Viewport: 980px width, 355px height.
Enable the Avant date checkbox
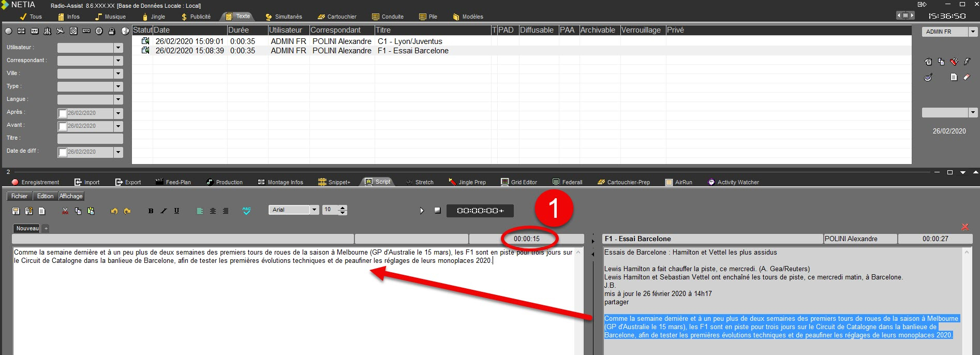(63, 126)
